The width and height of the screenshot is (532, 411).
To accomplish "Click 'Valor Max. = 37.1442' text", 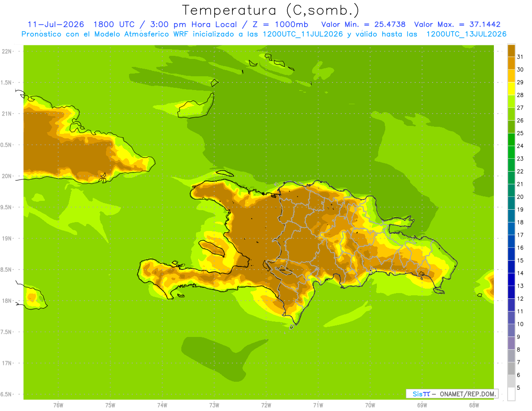I will tap(457, 24).
